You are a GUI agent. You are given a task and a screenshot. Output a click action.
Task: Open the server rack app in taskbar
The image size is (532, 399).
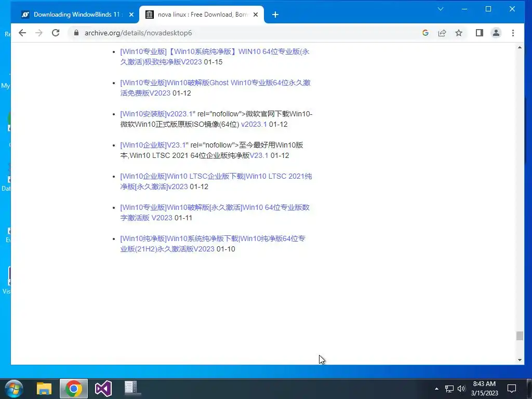pyautogui.click(x=131, y=389)
